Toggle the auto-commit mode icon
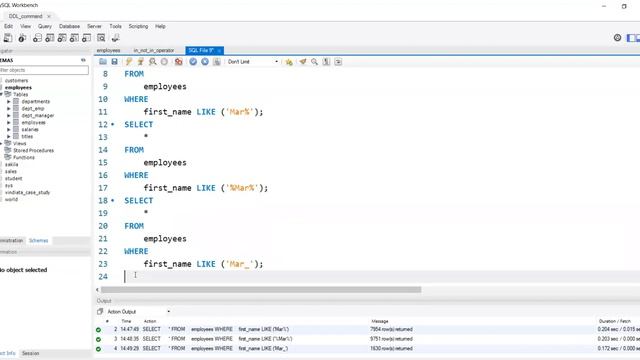Image resolution: width=640 pixels, height=360 pixels. point(217,62)
